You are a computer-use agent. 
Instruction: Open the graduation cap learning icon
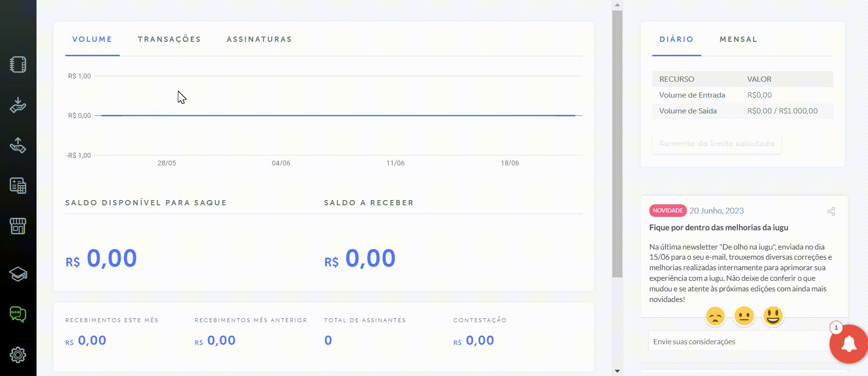18,274
